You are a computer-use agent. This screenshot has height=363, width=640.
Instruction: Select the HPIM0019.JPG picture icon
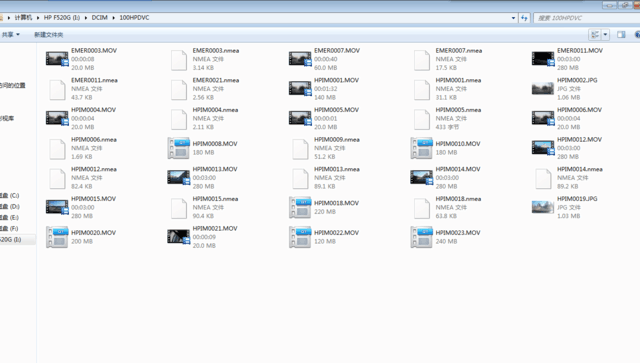542,207
